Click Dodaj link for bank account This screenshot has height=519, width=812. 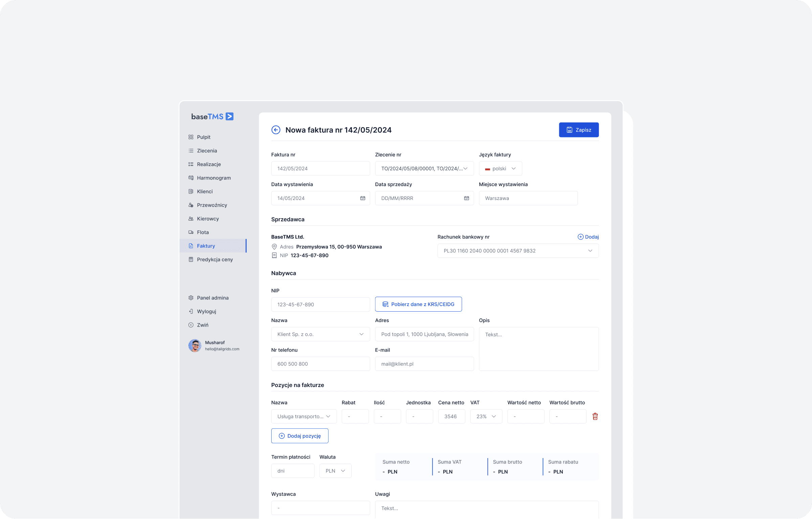[x=588, y=237]
